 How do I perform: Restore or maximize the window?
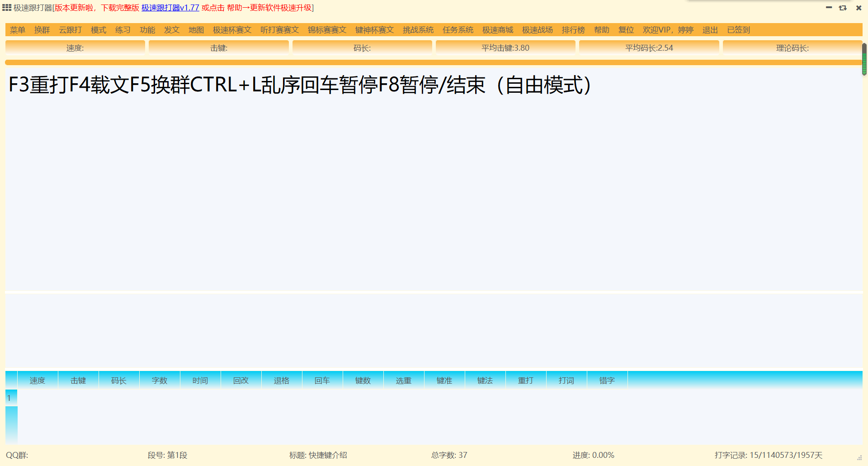(843, 8)
